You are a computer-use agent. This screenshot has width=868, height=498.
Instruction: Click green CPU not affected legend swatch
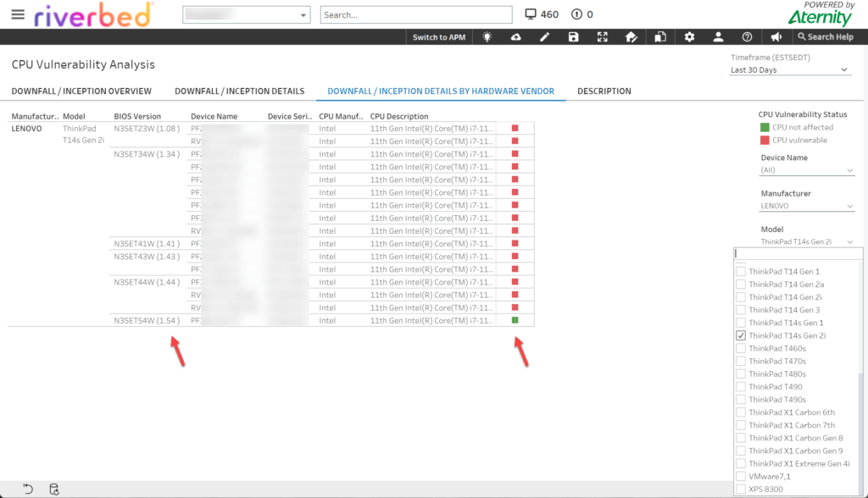765,127
